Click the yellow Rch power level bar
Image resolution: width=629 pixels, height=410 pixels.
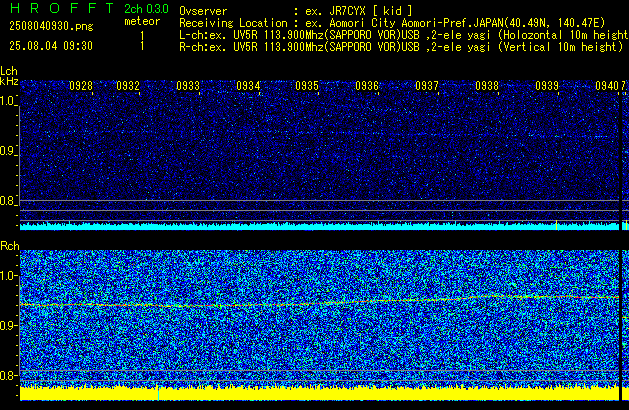coord(319,394)
